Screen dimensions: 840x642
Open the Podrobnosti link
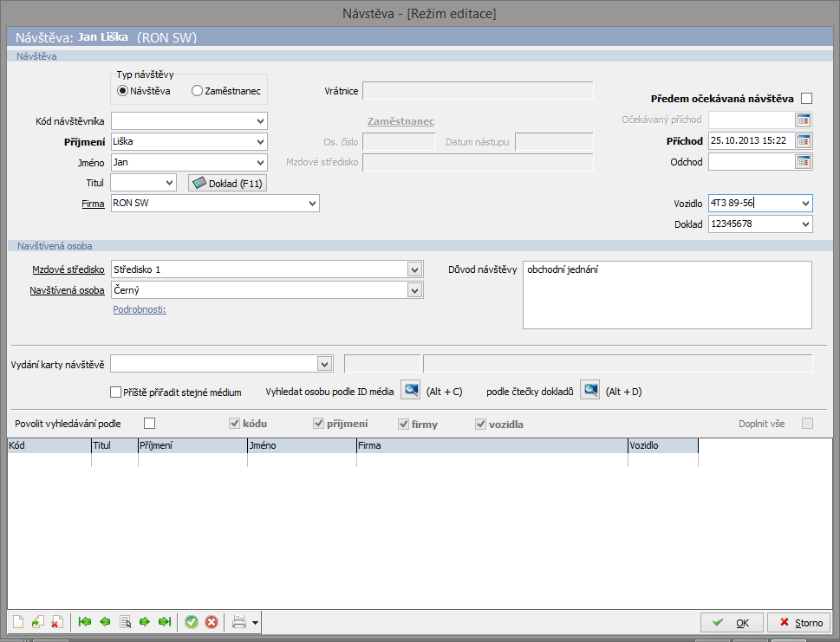pyautogui.click(x=140, y=309)
